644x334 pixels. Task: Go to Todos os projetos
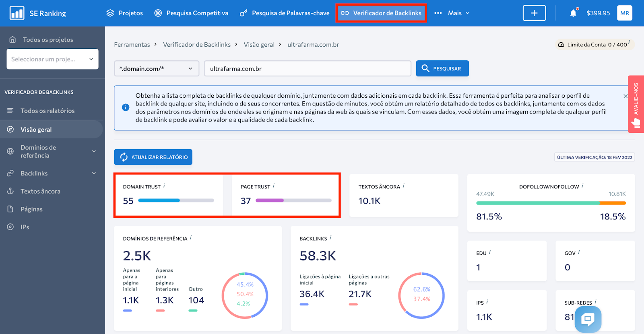point(48,39)
